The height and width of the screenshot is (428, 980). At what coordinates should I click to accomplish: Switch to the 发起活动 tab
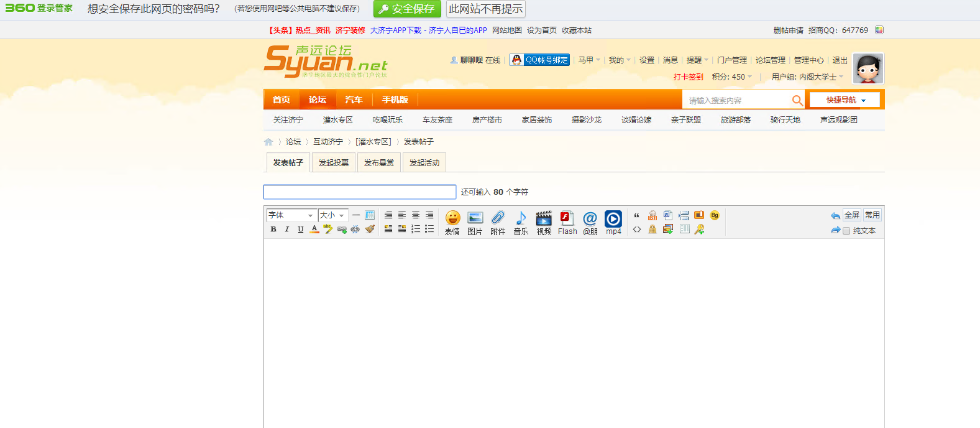point(424,162)
